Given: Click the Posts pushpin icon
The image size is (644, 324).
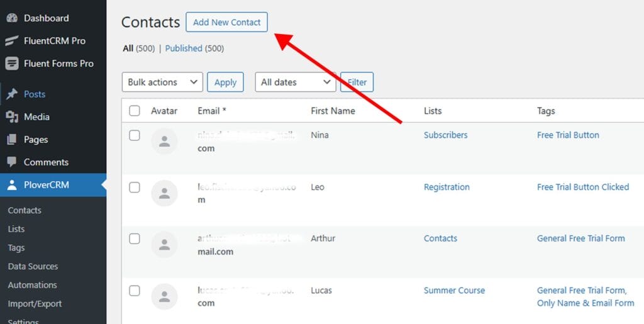Looking at the screenshot, I should click(x=12, y=94).
